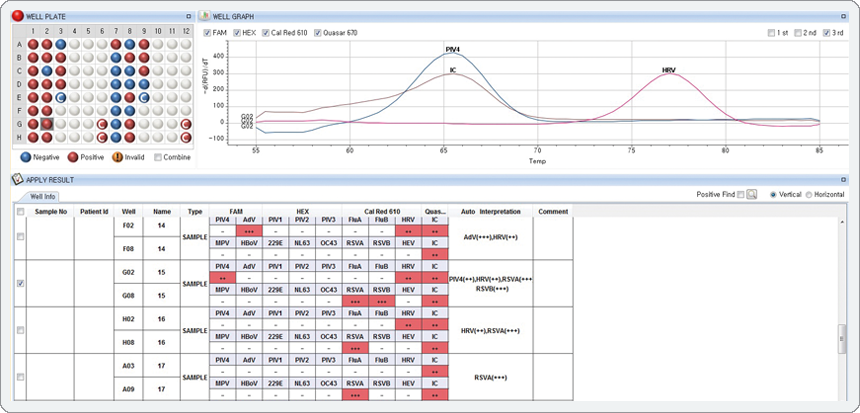
Task: Click the Apply Result panel clipboard icon
Action: click(17, 179)
